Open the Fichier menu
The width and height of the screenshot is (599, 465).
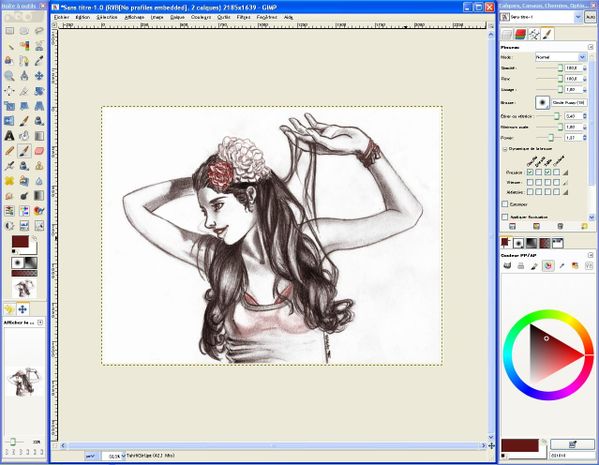(x=62, y=17)
